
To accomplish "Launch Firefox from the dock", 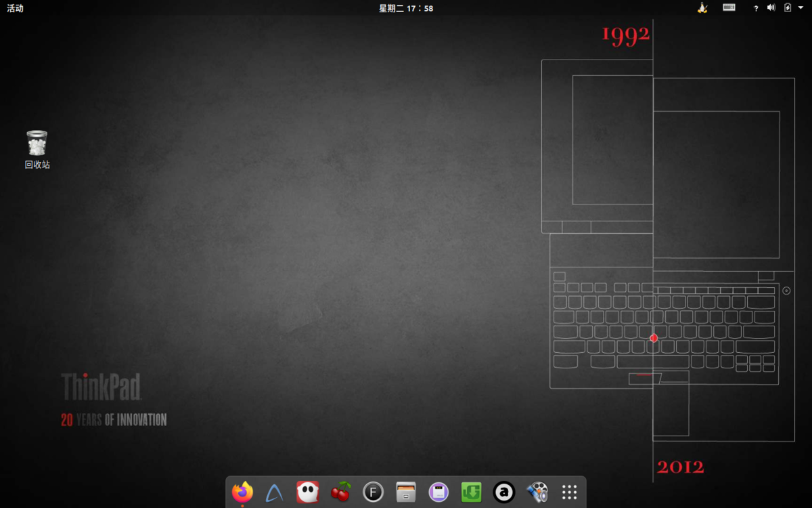I will pyautogui.click(x=242, y=492).
